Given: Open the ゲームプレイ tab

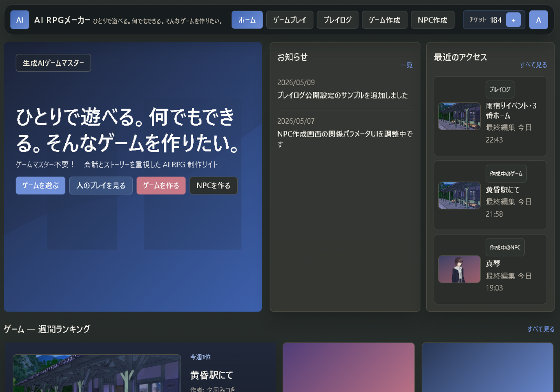Looking at the screenshot, I should [290, 20].
